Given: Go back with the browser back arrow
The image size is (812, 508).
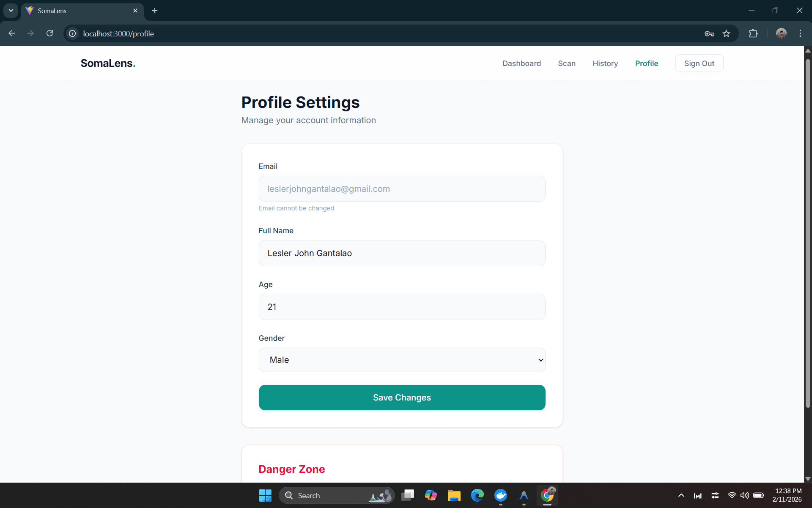Looking at the screenshot, I should (x=12, y=33).
